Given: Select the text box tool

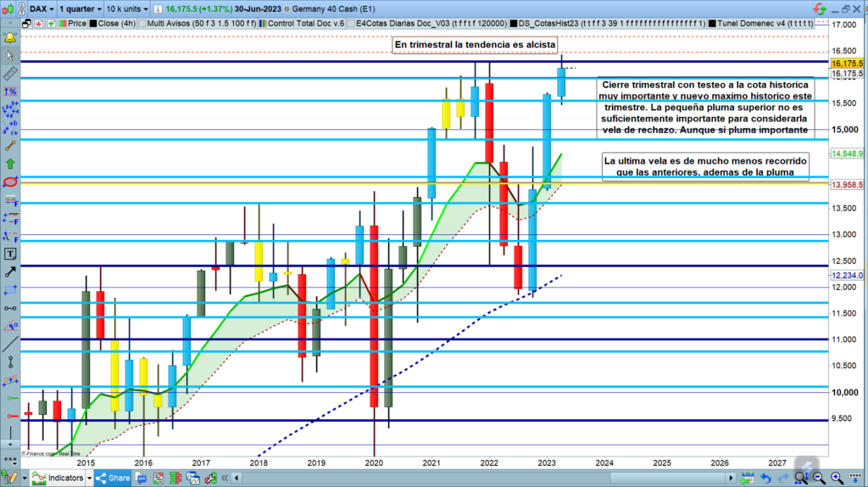Looking at the screenshot, I should click(10, 254).
